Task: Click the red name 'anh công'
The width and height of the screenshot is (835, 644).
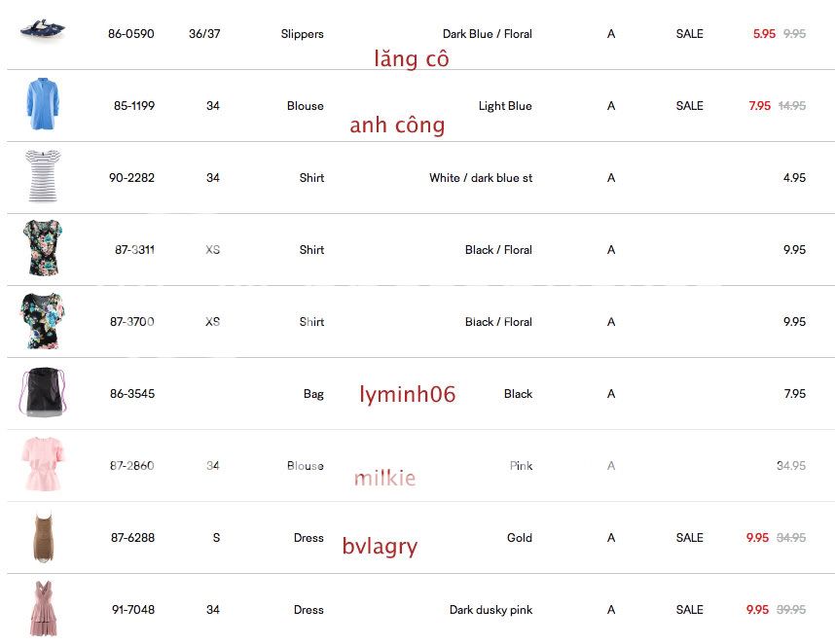Action: (397, 125)
